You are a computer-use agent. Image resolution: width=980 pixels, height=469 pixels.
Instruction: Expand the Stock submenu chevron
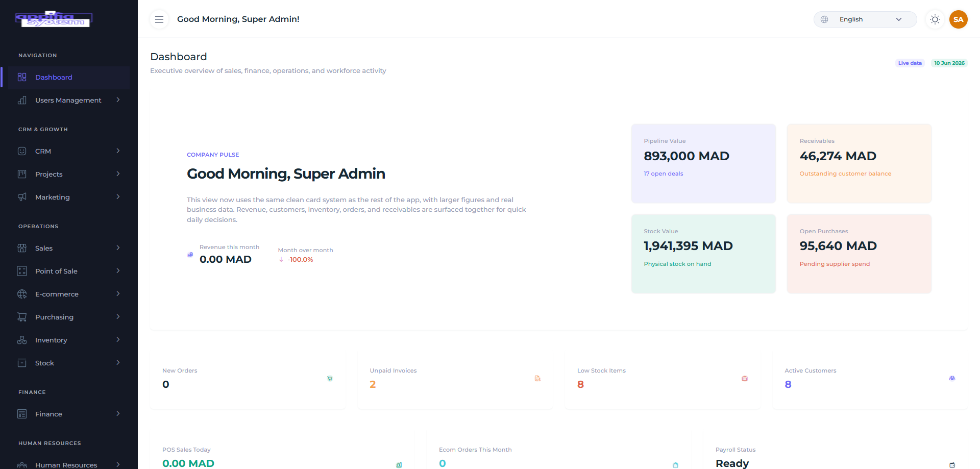pos(118,363)
